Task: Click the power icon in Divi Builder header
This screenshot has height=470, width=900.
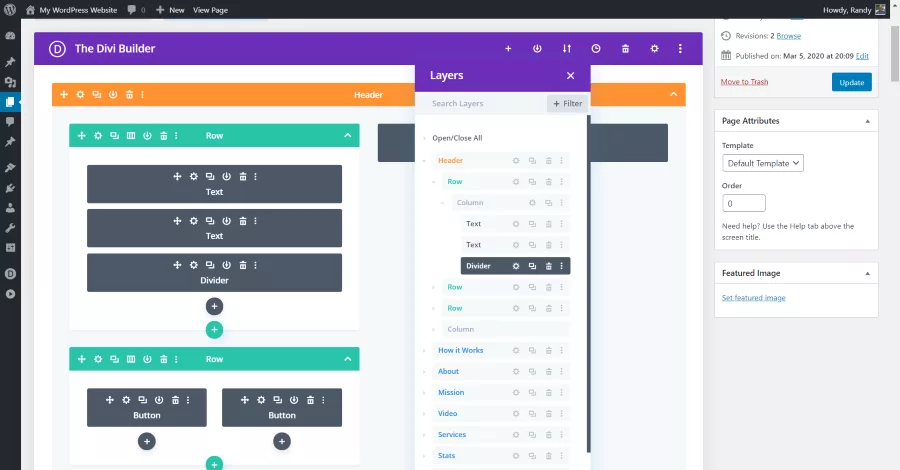Action: [x=537, y=49]
